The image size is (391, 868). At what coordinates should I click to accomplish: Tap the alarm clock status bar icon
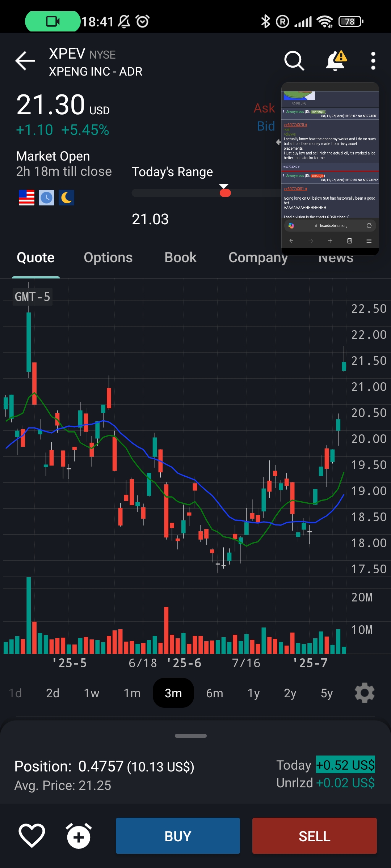click(x=143, y=21)
